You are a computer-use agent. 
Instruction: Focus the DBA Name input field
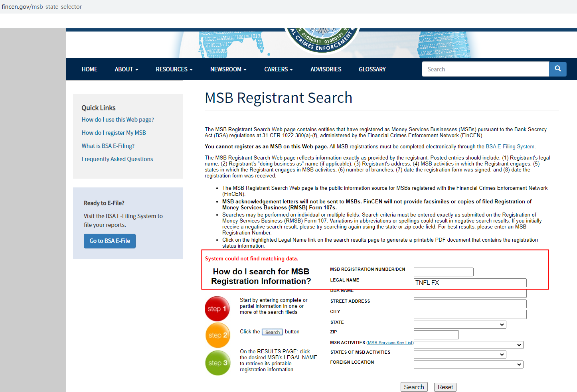(470, 294)
